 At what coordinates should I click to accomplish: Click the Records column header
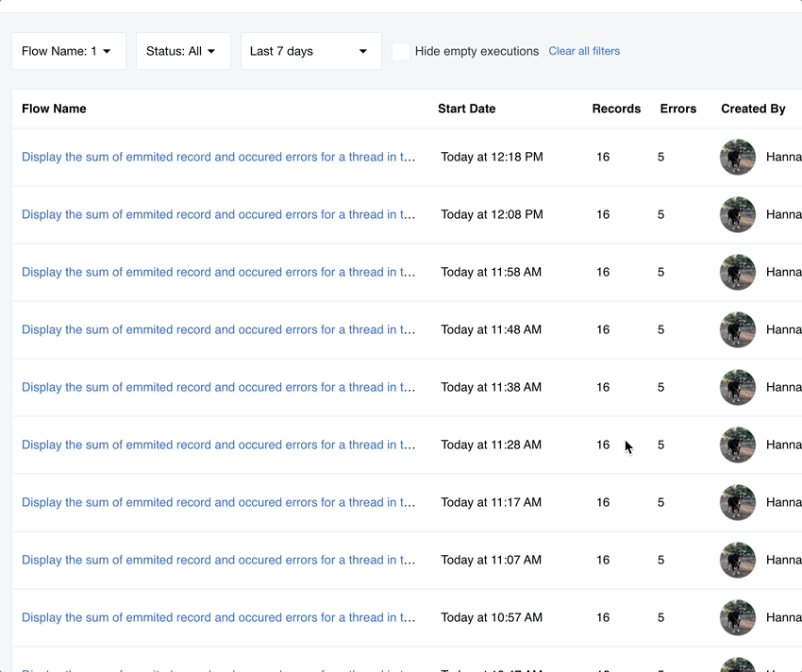click(616, 109)
